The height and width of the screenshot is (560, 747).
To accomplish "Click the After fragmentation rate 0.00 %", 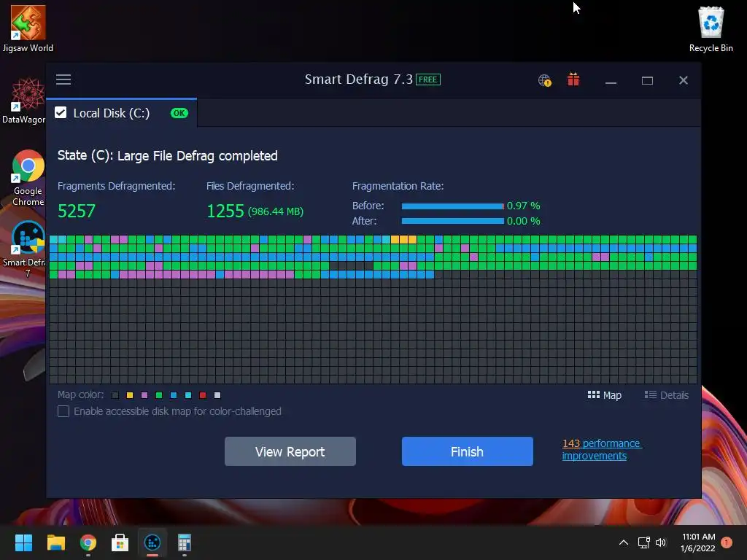I will [523, 221].
